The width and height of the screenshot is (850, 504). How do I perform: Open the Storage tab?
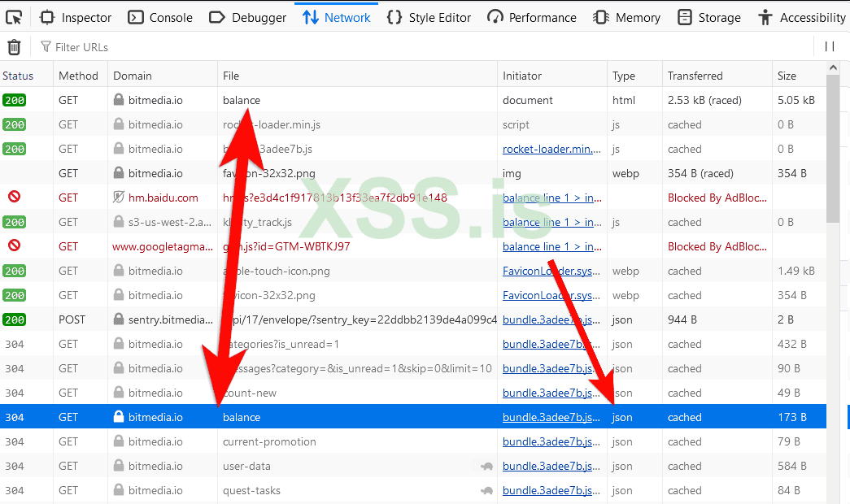coord(709,17)
